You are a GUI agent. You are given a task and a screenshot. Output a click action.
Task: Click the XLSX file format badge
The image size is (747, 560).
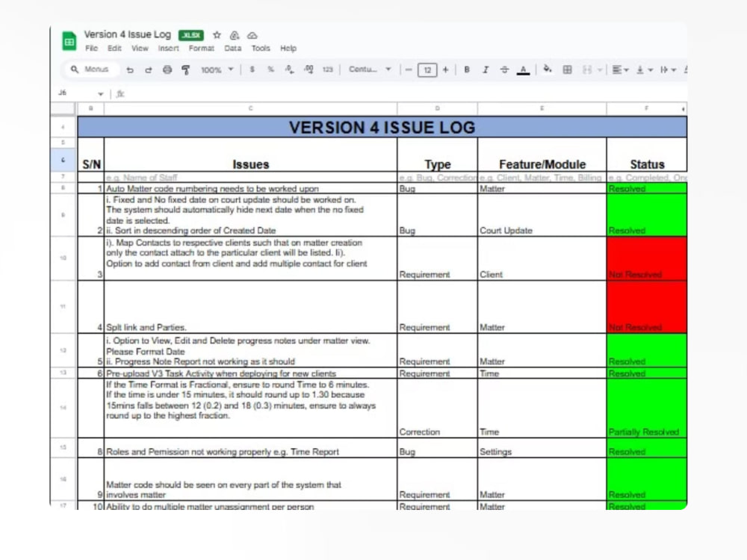(191, 35)
